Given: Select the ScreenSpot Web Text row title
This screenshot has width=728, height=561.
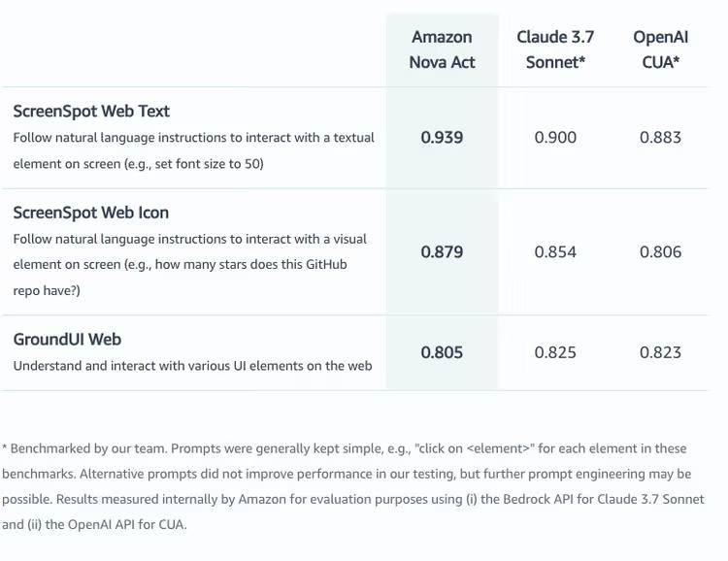Looking at the screenshot, I should click(91, 111).
